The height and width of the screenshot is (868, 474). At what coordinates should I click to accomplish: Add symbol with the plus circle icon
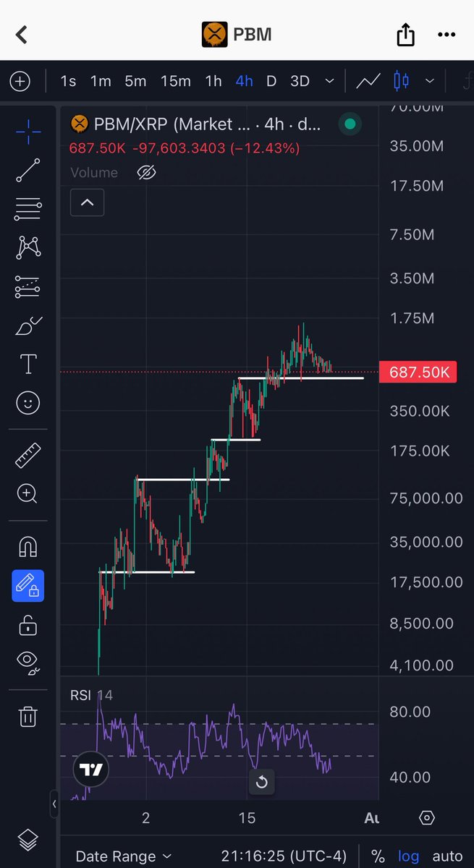(20, 81)
